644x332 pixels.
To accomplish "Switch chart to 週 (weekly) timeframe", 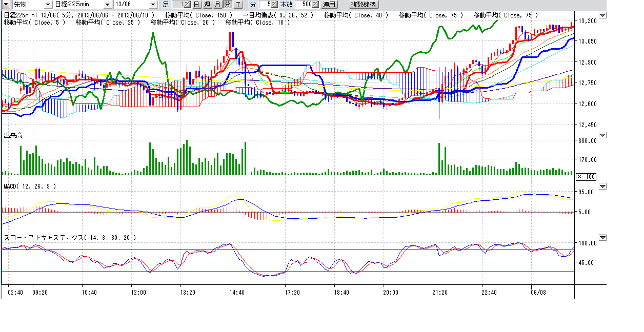I will coord(207,5).
